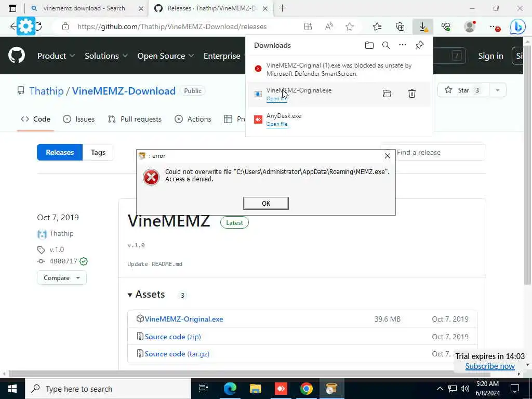Click OK in the error dialog
The width and height of the screenshot is (532, 399).
pos(266,203)
